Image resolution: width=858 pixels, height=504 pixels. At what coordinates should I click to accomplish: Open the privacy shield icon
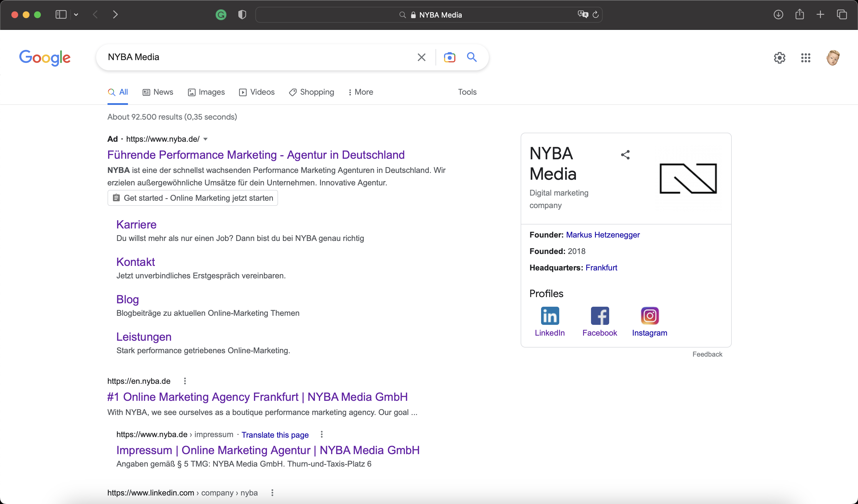[242, 15]
